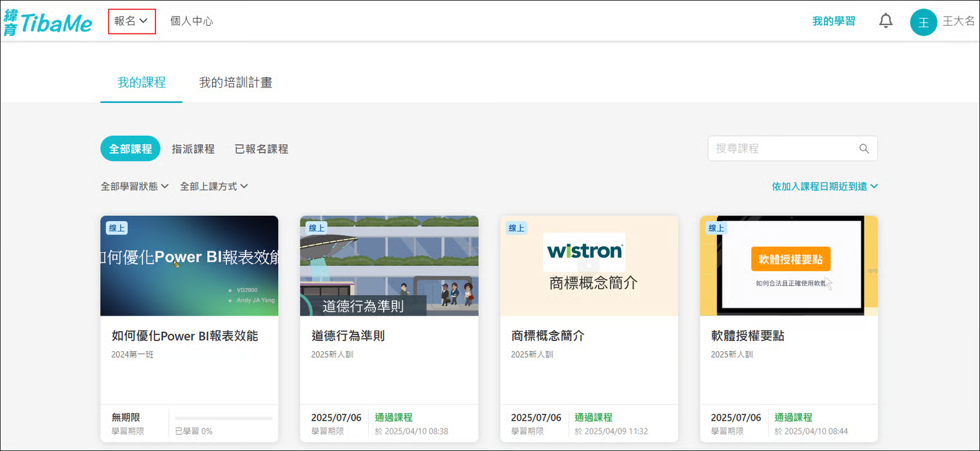The height and width of the screenshot is (451, 980).
Task: Open the 道德行為準則 course title
Action: (348, 336)
